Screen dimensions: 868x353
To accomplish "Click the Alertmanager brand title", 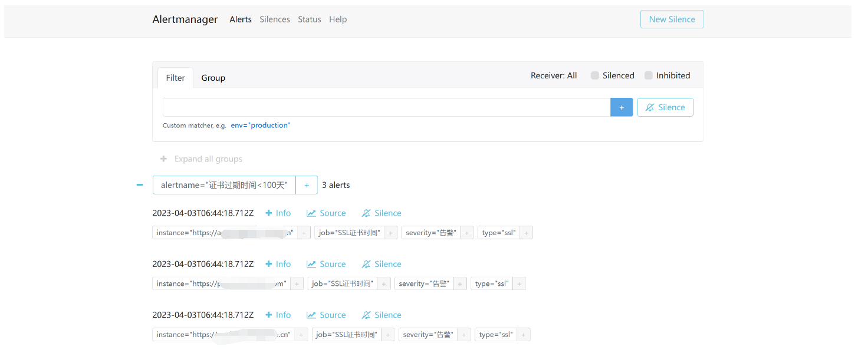I will click(185, 19).
